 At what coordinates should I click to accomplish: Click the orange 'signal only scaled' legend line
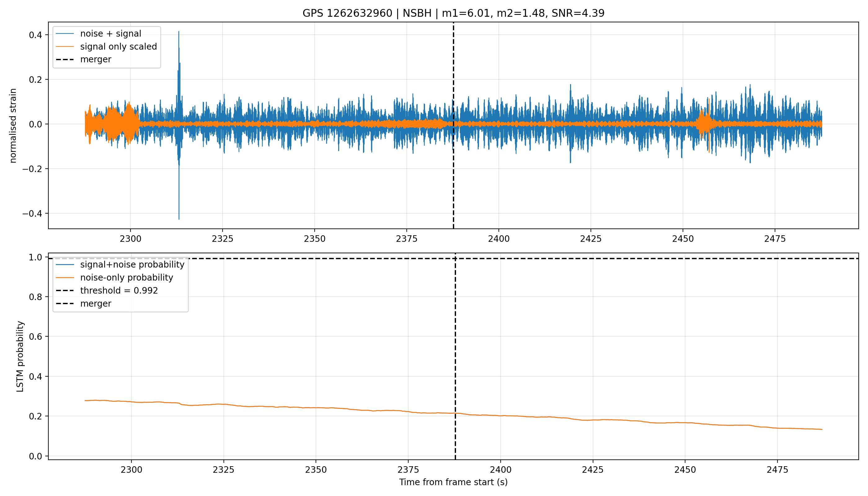[65, 46]
